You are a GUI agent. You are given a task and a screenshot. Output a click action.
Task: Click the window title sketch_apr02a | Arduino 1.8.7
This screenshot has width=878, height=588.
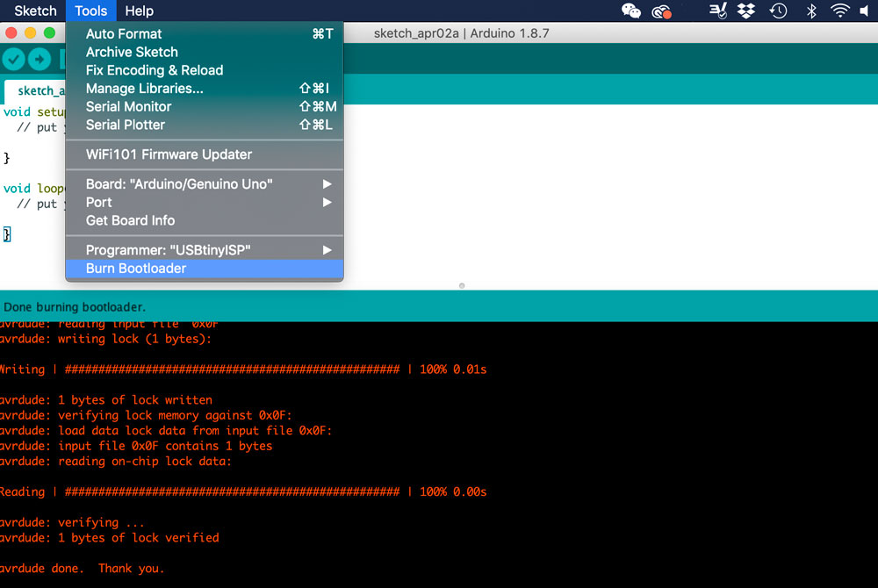click(462, 33)
